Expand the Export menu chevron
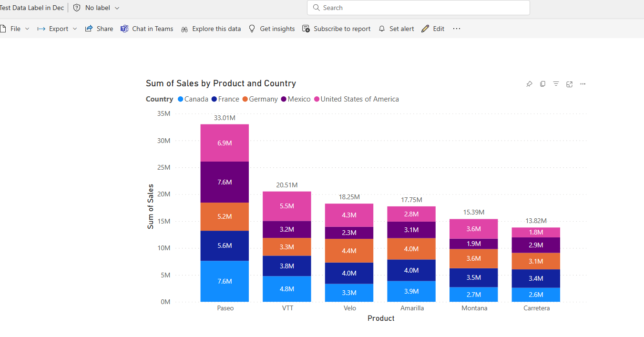 coord(75,29)
